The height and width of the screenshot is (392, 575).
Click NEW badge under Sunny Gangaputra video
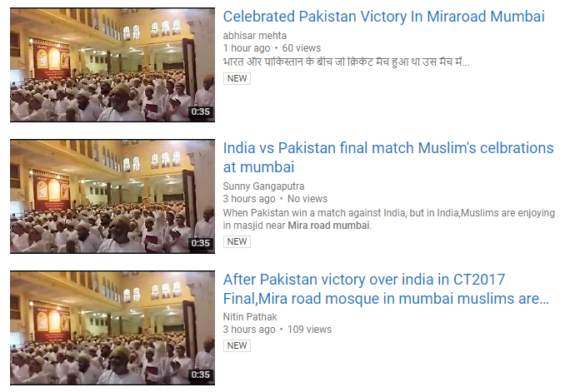[x=237, y=241]
